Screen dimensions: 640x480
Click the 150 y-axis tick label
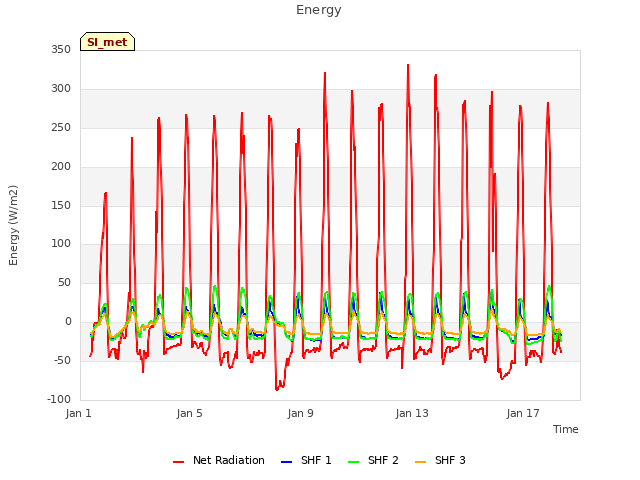(61, 205)
